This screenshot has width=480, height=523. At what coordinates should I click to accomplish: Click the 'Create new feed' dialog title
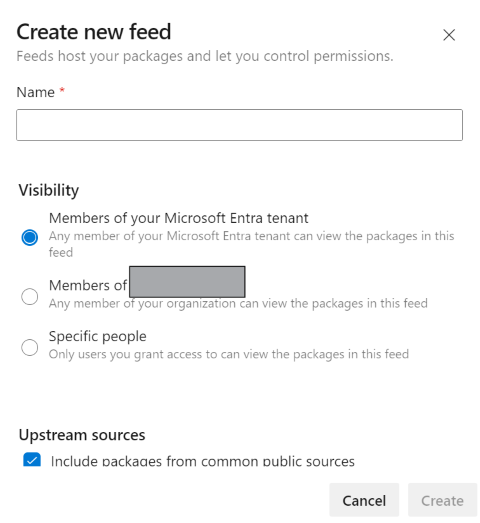[x=94, y=32]
